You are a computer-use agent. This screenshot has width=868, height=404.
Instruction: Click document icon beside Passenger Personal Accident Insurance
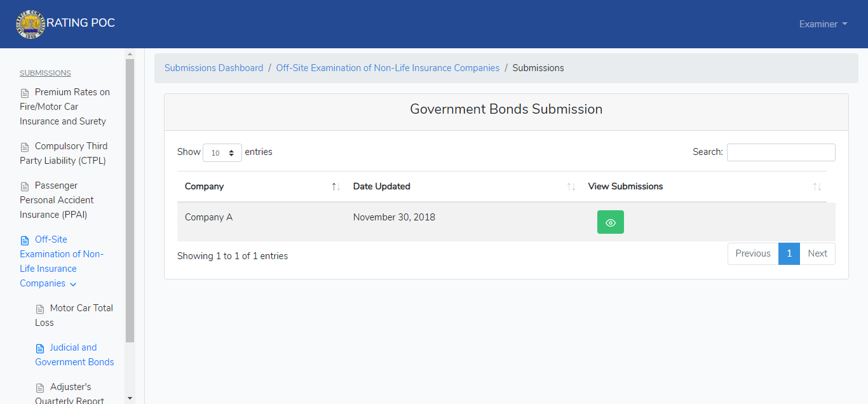[x=25, y=186]
